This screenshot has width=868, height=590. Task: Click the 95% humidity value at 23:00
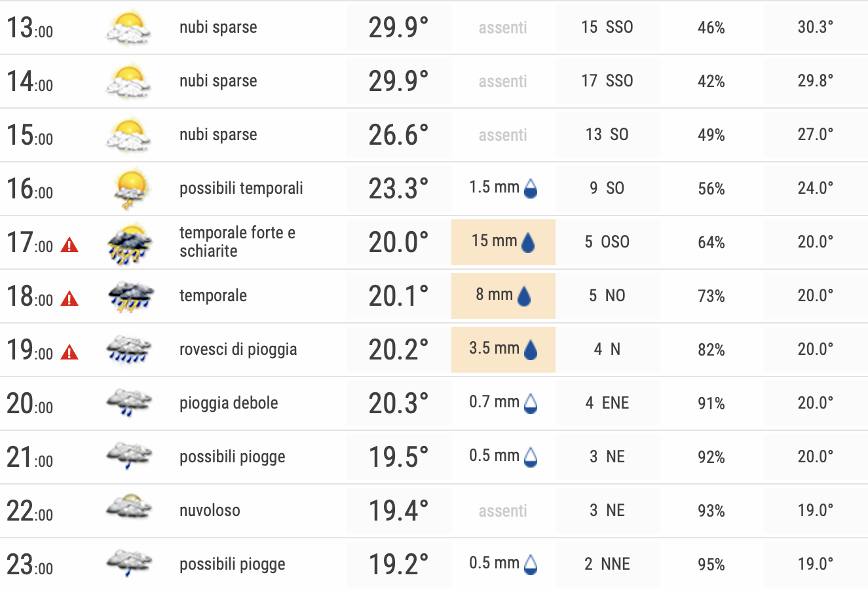[x=711, y=564]
